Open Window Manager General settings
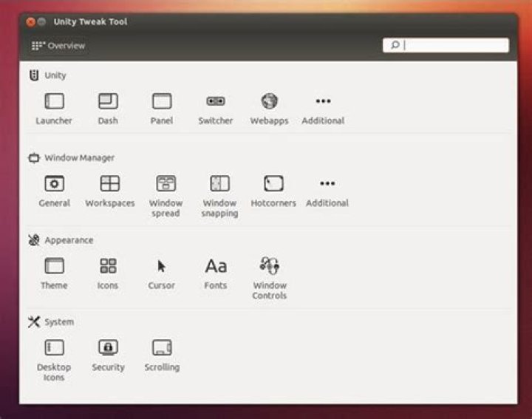The height and width of the screenshot is (419, 532). 54,183
